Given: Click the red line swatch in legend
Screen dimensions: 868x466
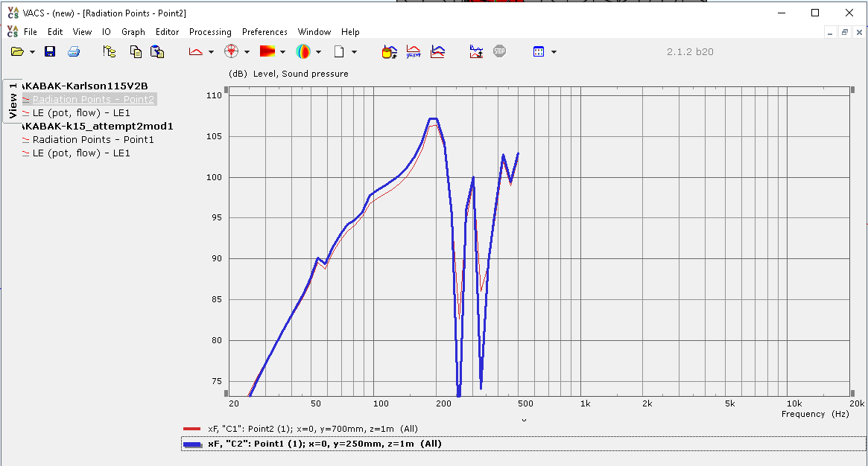Looking at the screenshot, I should 191,429.
